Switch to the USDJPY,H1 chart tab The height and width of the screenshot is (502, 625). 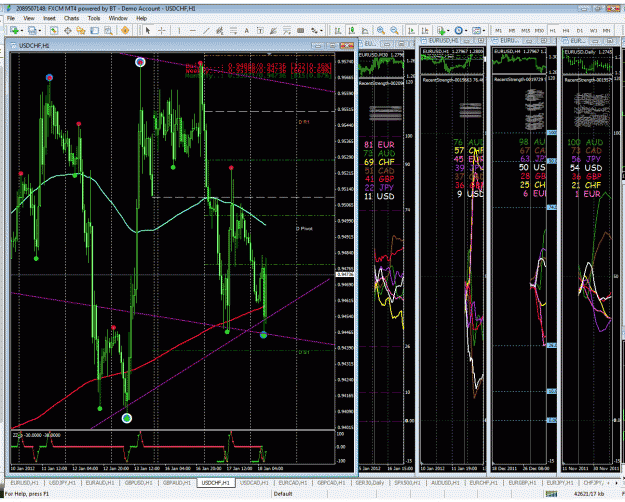pos(62,483)
